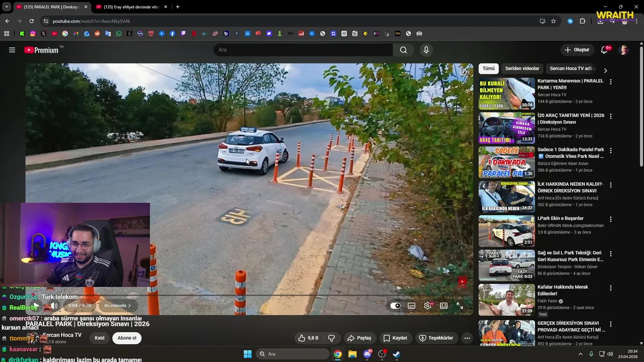Open Windows Start menu

tap(248, 354)
